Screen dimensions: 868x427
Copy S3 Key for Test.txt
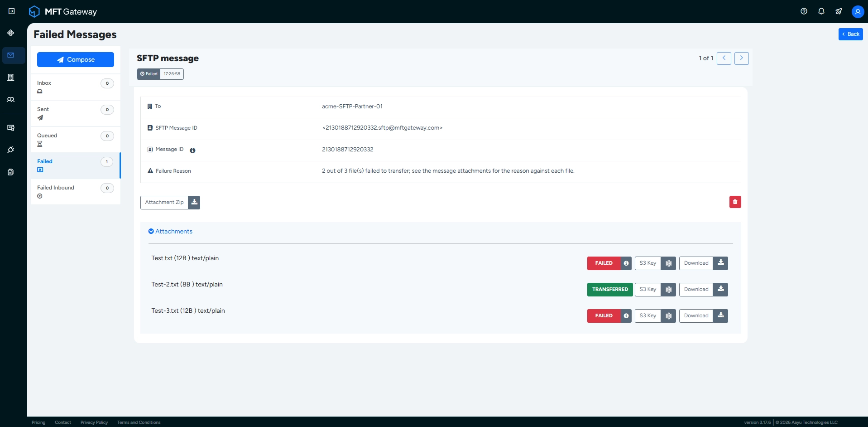click(655, 263)
